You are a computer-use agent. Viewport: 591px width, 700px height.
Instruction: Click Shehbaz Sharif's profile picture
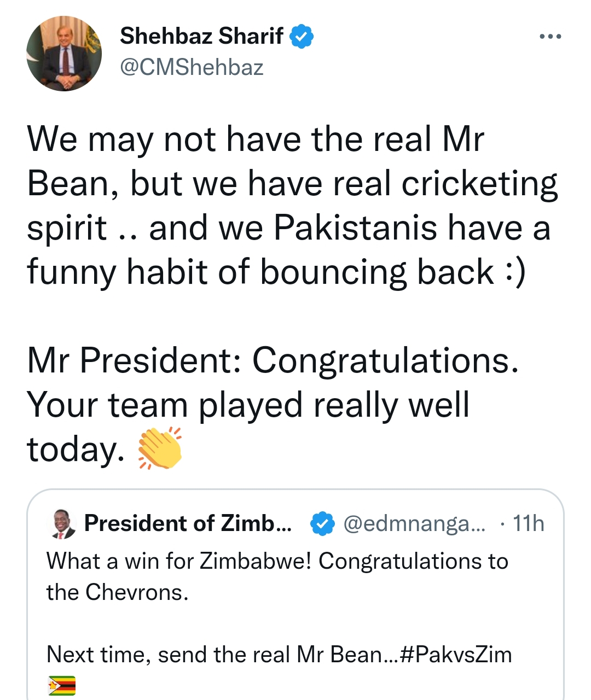64,54
